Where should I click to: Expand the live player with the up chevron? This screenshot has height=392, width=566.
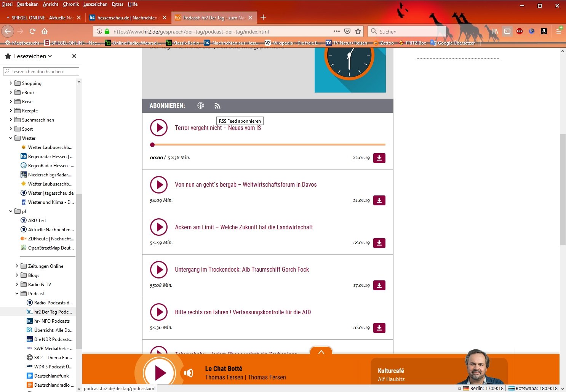click(x=321, y=352)
